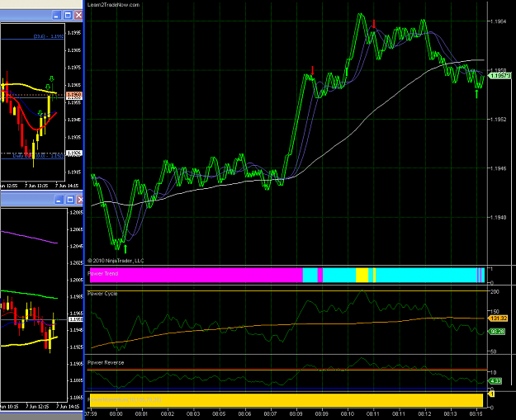516x420 pixels.
Task: Click the red sell arrow at the first 08:11 gridline
Action: coord(374,24)
